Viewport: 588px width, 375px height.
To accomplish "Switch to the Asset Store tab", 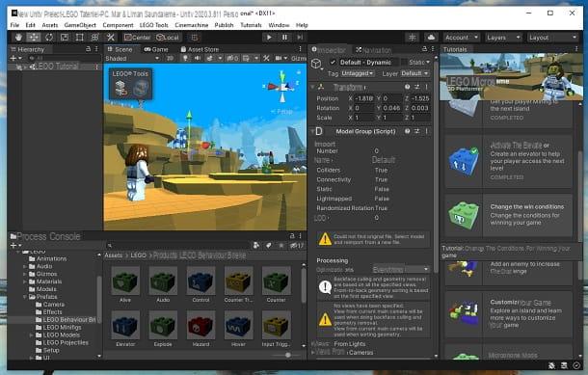I will point(200,49).
